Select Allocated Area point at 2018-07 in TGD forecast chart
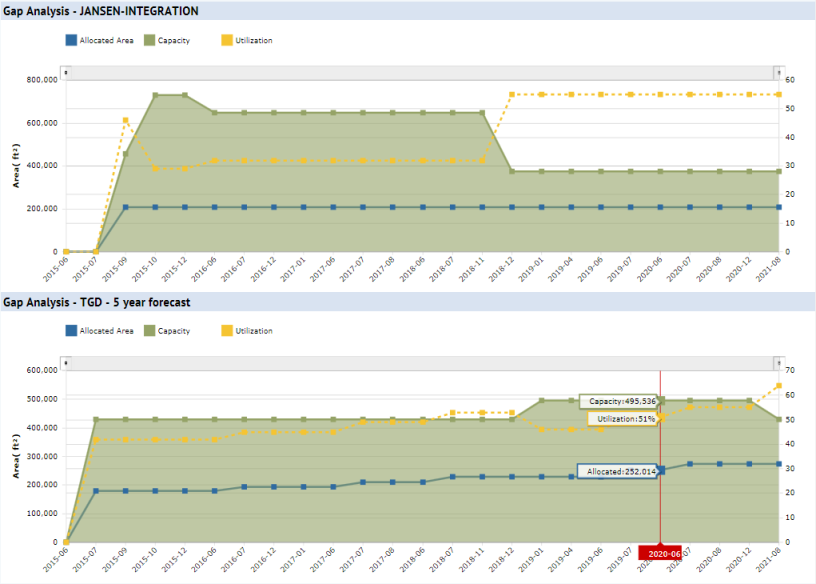Viewport: 816px width, 584px height. point(452,477)
